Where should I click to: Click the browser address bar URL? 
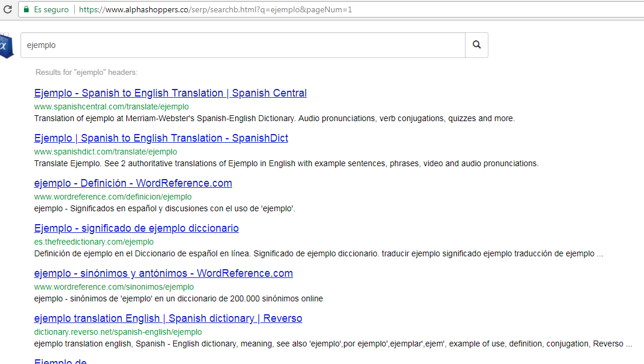point(215,9)
